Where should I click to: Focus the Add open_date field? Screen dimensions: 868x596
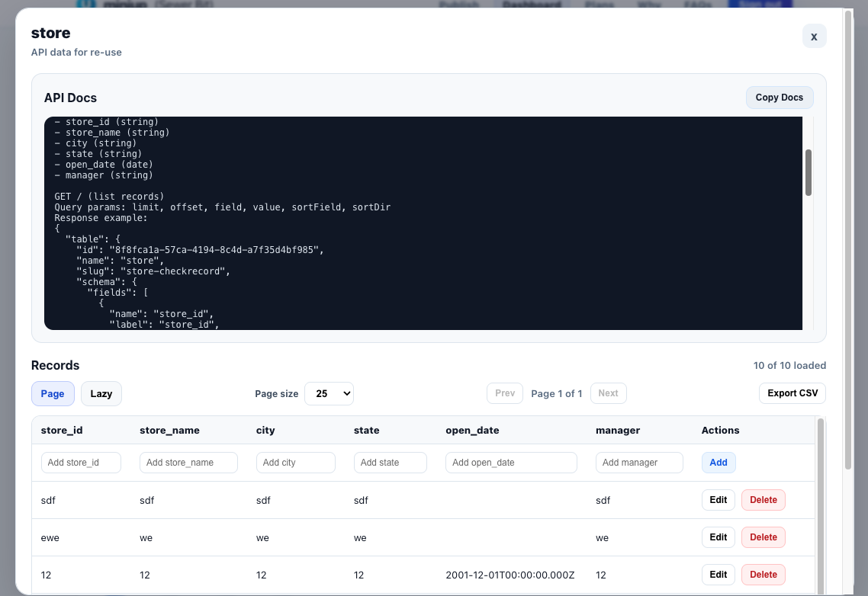[511, 463]
